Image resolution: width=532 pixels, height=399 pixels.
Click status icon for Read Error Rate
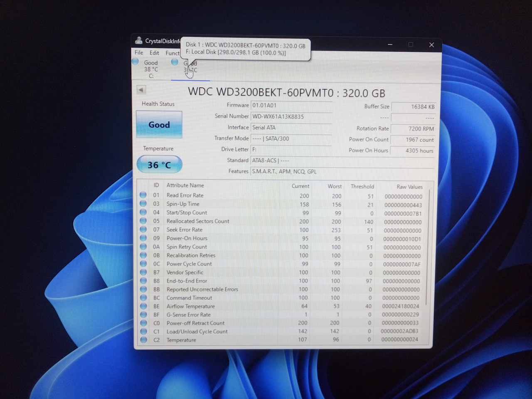click(143, 195)
